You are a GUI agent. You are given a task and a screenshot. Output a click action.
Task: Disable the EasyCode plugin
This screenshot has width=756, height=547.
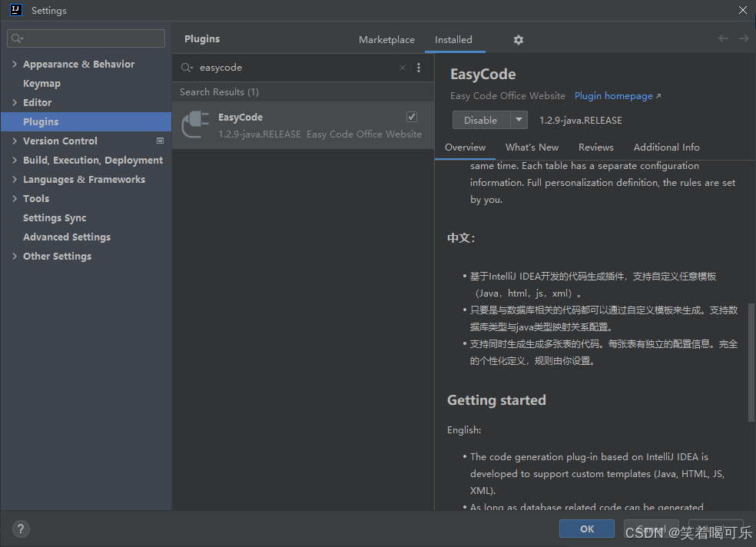(481, 120)
